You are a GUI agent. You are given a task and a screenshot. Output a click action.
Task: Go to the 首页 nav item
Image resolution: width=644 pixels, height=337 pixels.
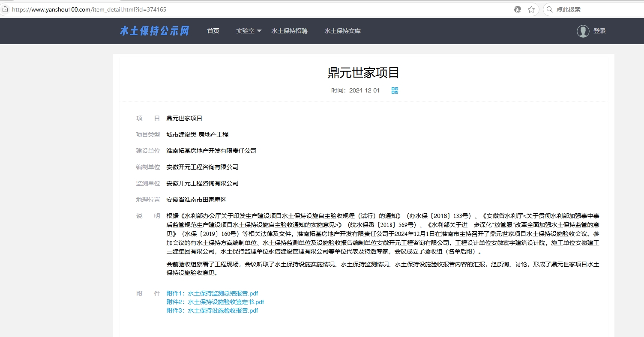pos(213,31)
